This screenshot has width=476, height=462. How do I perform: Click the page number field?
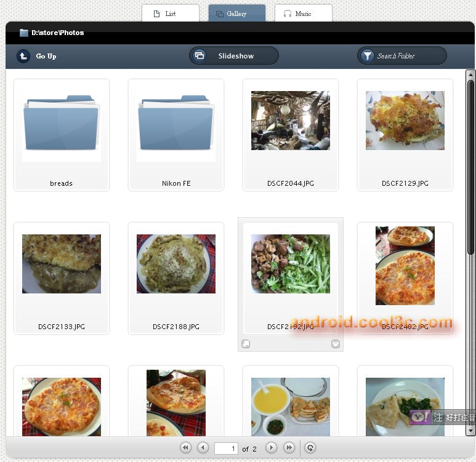(226, 448)
